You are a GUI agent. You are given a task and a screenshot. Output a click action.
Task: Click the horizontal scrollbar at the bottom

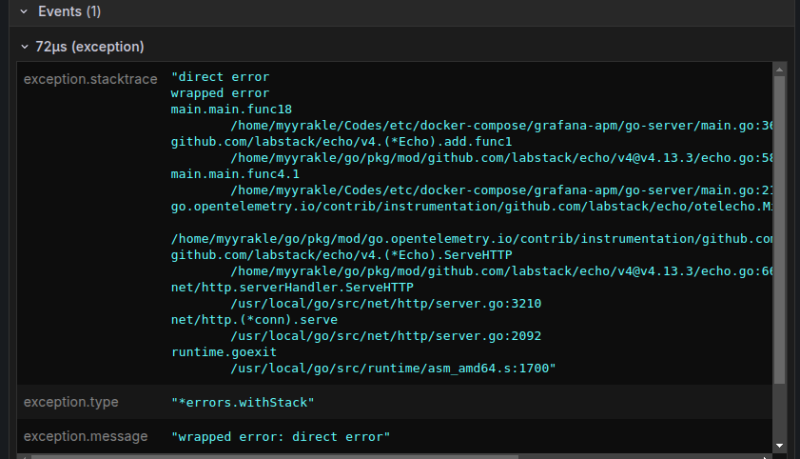pos(400,456)
